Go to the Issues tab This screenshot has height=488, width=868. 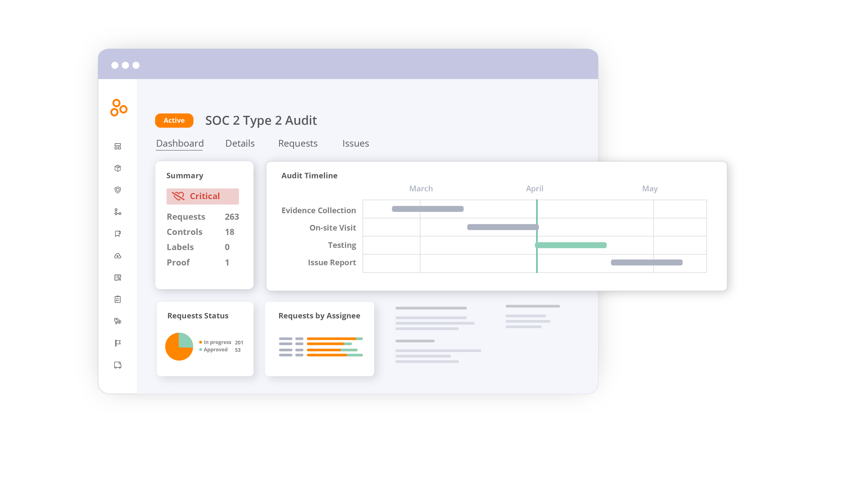click(355, 143)
